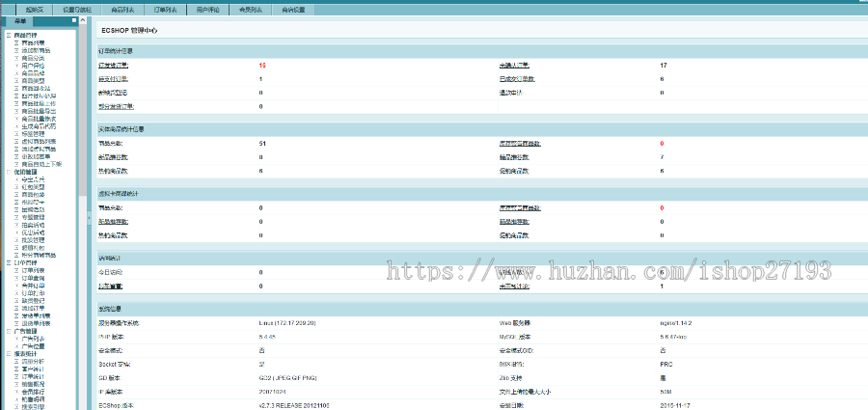Open 商品自动上下架 in the sidebar
Viewport: 868px width, 410px height.
coord(42,164)
